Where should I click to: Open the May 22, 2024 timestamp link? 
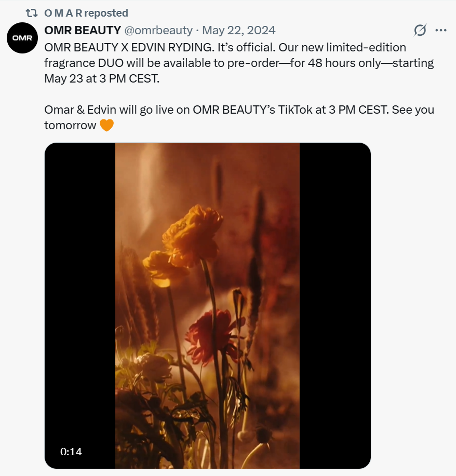click(x=239, y=30)
